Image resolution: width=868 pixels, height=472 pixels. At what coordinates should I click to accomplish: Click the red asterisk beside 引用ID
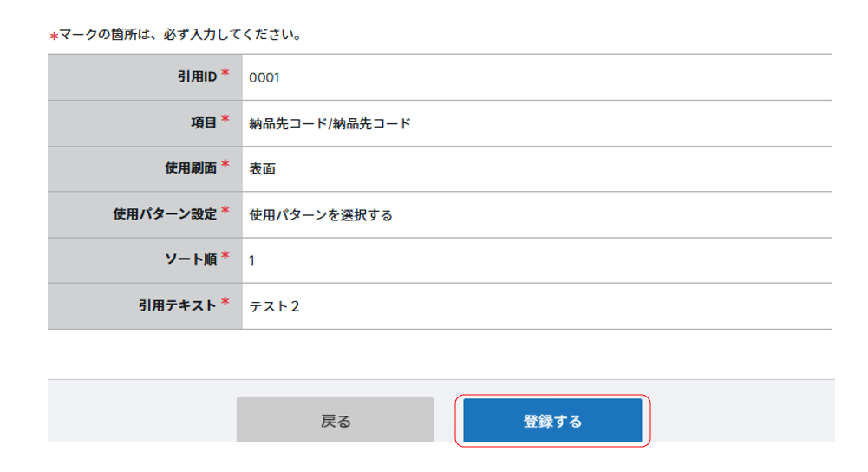click(225, 75)
